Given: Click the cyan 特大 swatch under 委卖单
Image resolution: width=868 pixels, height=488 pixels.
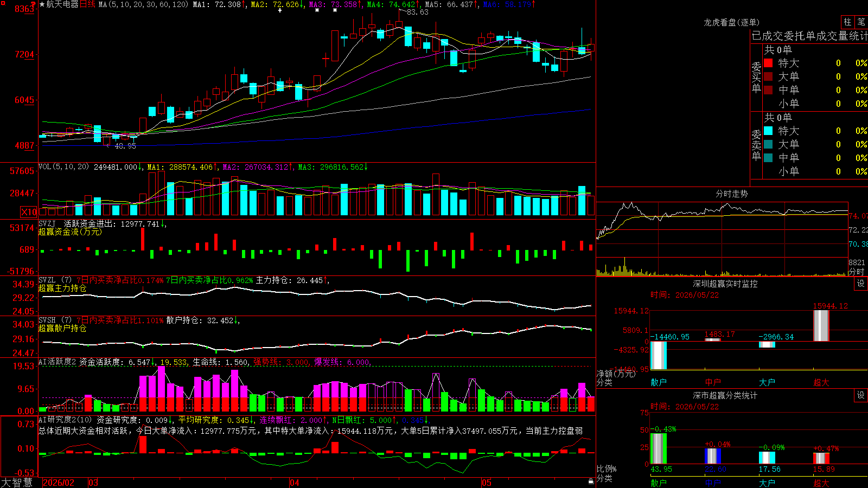Looking at the screenshot, I should click(768, 131).
